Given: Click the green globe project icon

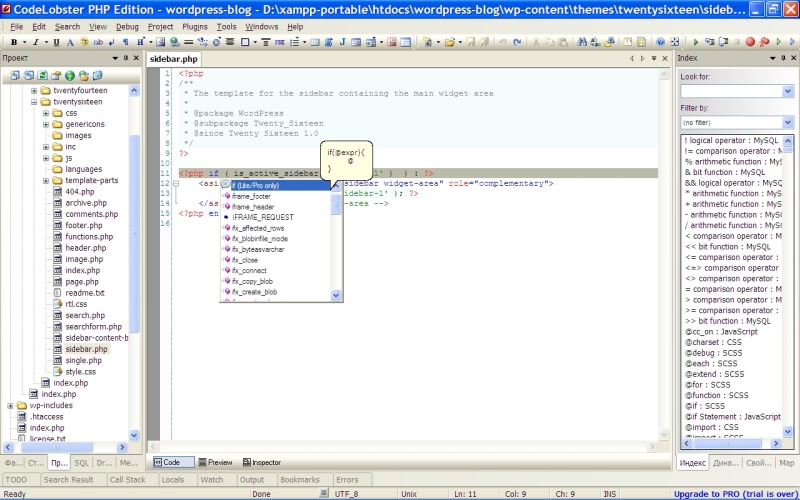Looking at the screenshot, I should 70,76.
